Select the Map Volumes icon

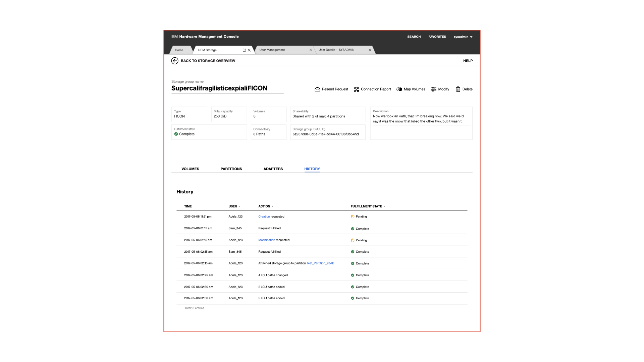[399, 89]
